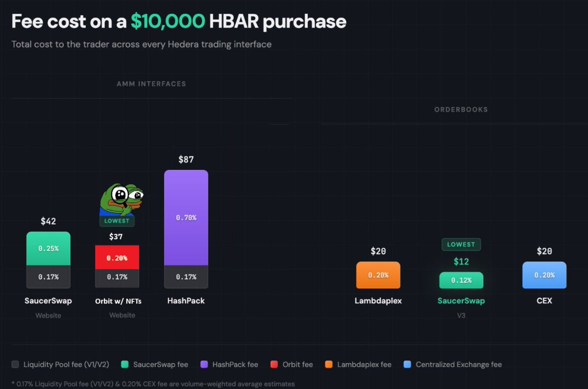This screenshot has height=389, width=588.
Task: Click the gray 0.17% segment under 0.25%
Action: coord(49,277)
